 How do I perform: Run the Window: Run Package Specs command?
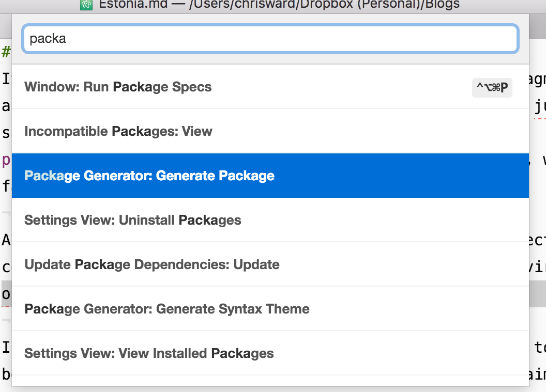[118, 87]
